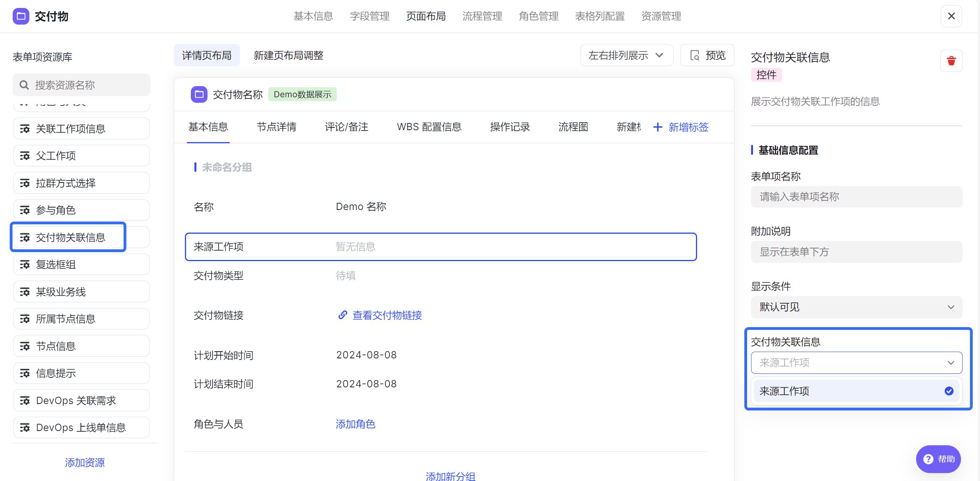Open the 左右排列展示 layout dropdown
The width and height of the screenshot is (980, 481).
[x=626, y=55]
